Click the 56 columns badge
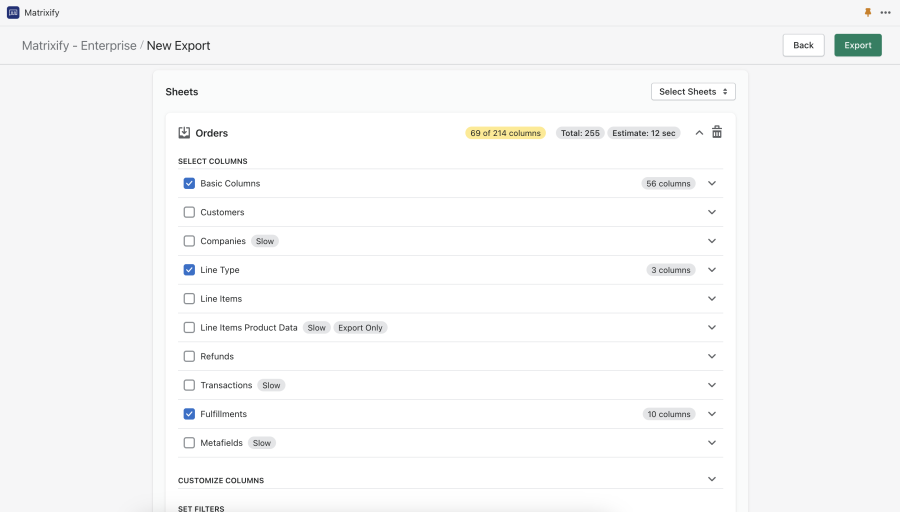The width and height of the screenshot is (900, 512). [x=668, y=184]
